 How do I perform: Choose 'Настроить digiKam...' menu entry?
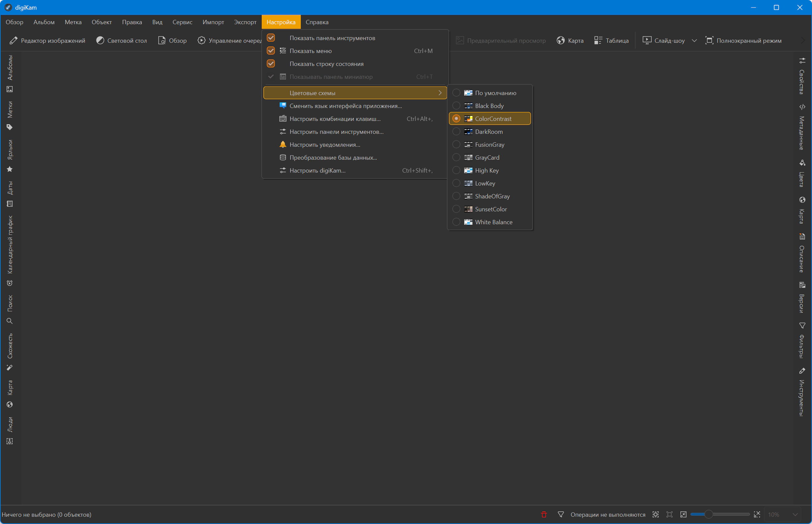click(x=317, y=171)
